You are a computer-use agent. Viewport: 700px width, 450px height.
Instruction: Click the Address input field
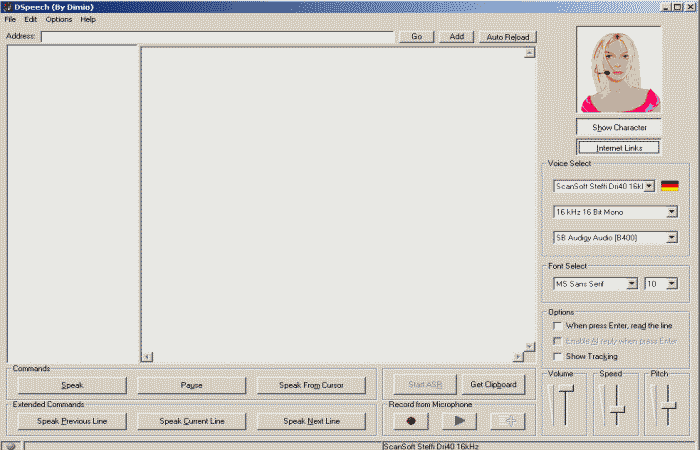[x=217, y=37]
